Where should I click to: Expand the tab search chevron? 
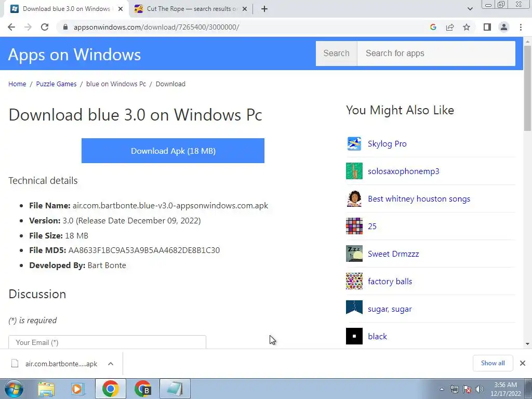coord(470,9)
